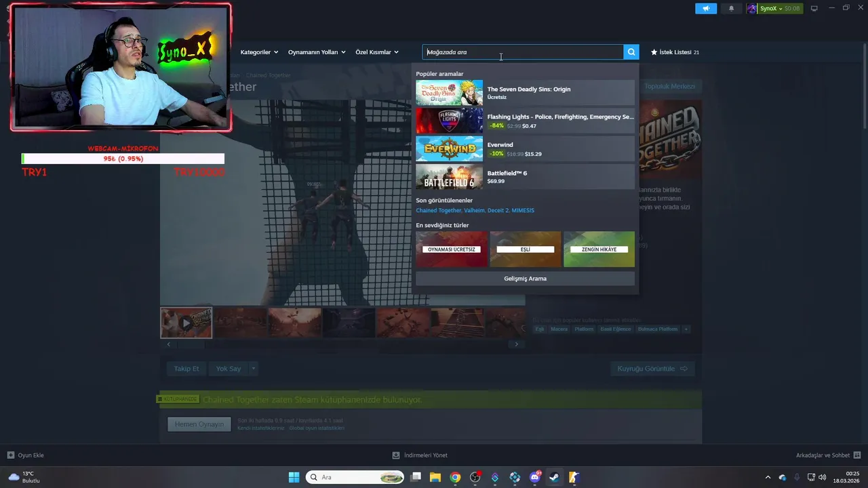The width and height of the screenshot is (868, 488).
Task: Click the OneDrive cloud tray icon
Action: (x=783, y=477)
